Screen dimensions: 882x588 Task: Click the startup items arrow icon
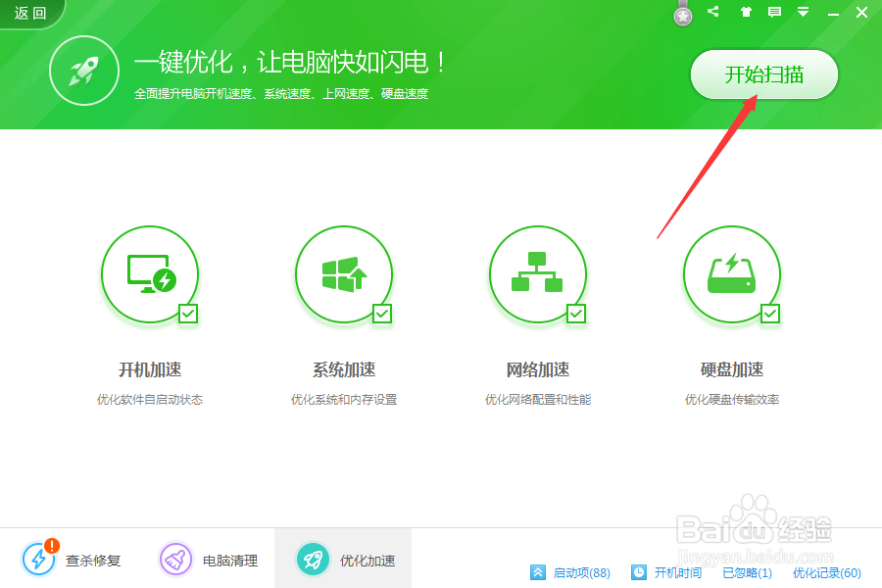(x=538, y=572)
